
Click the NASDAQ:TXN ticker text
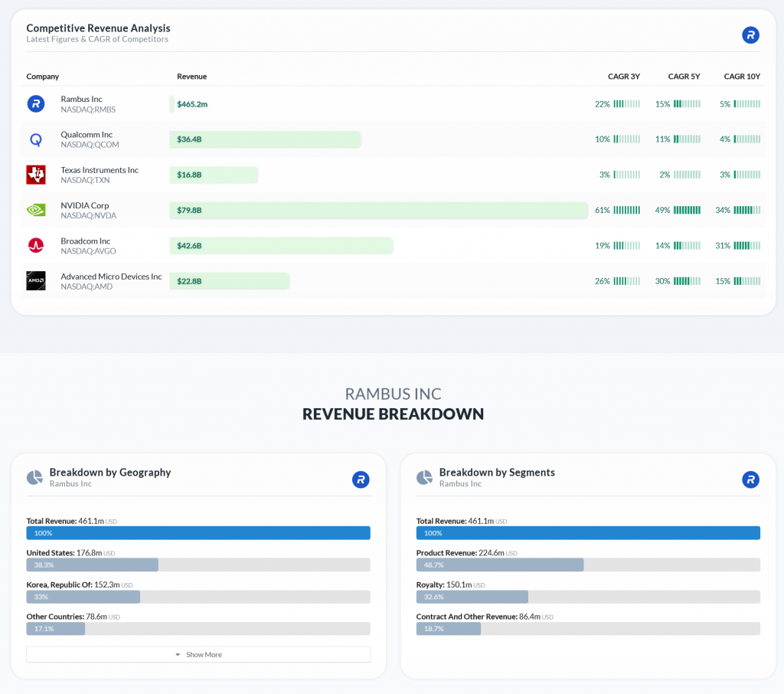tap(85, 181)
